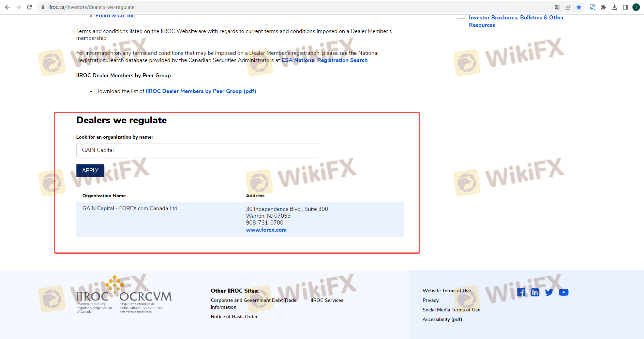The width and height of the screenshot is (644, 339).
Task: Apply the organization name search
Action: click(x=90, y=170)
